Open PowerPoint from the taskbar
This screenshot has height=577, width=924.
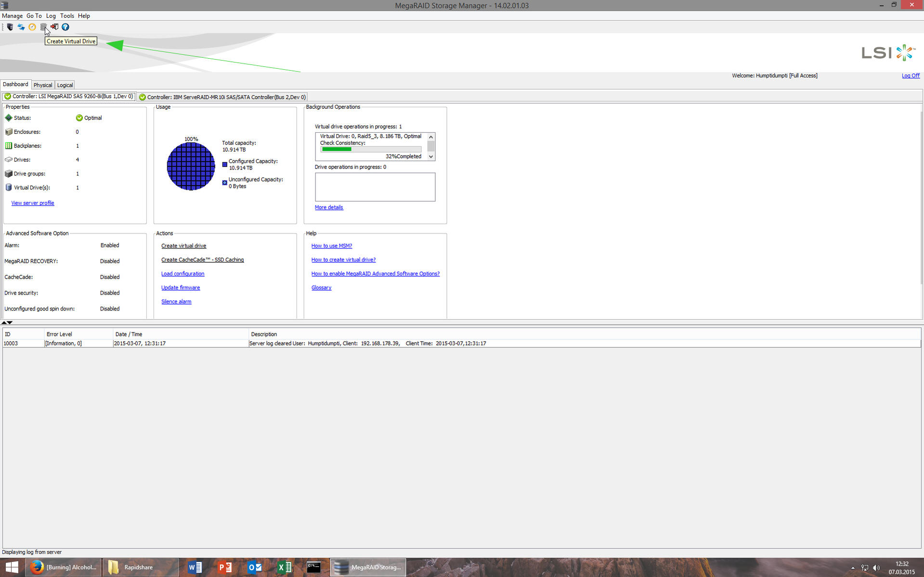225,567
